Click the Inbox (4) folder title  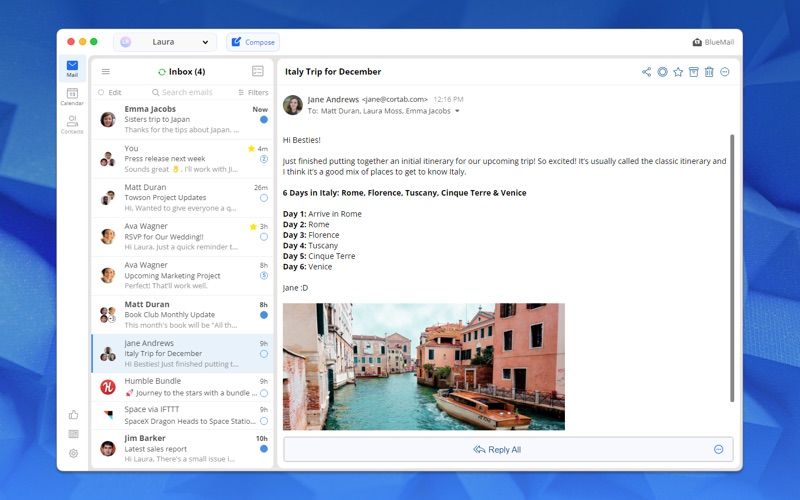point(187,72)
